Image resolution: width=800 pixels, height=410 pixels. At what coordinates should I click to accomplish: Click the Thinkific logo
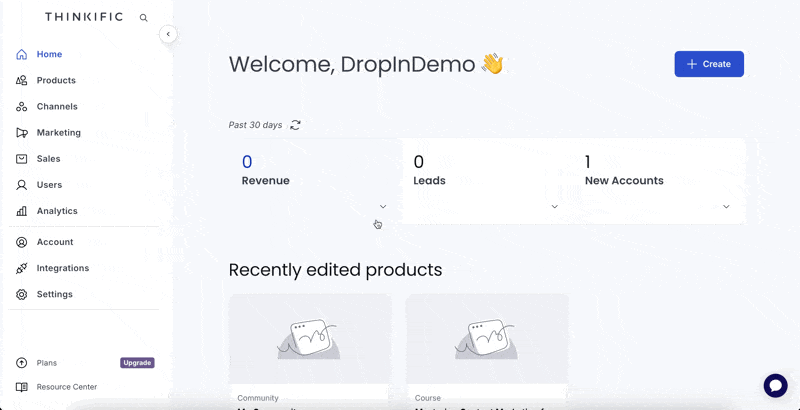[84, 17]
